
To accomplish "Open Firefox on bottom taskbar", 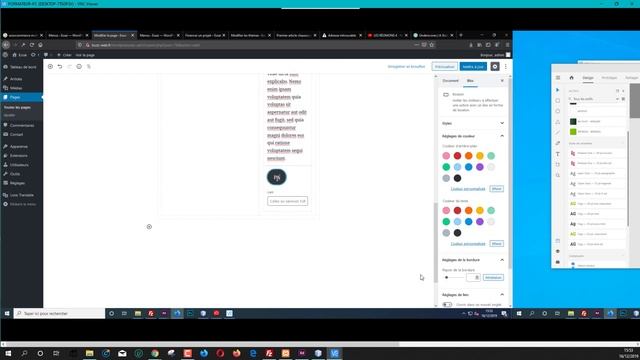I will pyautogui.click(x=237, y=353).
